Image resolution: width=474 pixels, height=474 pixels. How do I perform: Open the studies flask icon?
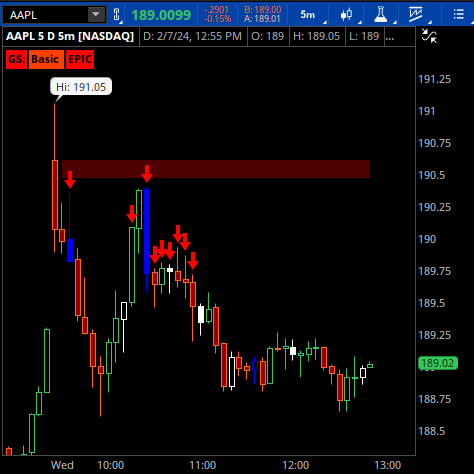pos(381,15)
